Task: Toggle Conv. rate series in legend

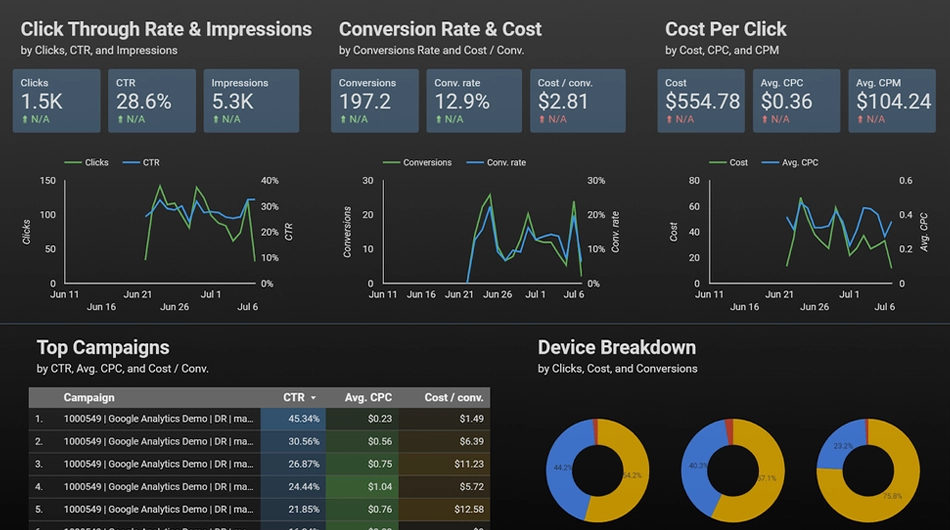Action: pos(496,162)
